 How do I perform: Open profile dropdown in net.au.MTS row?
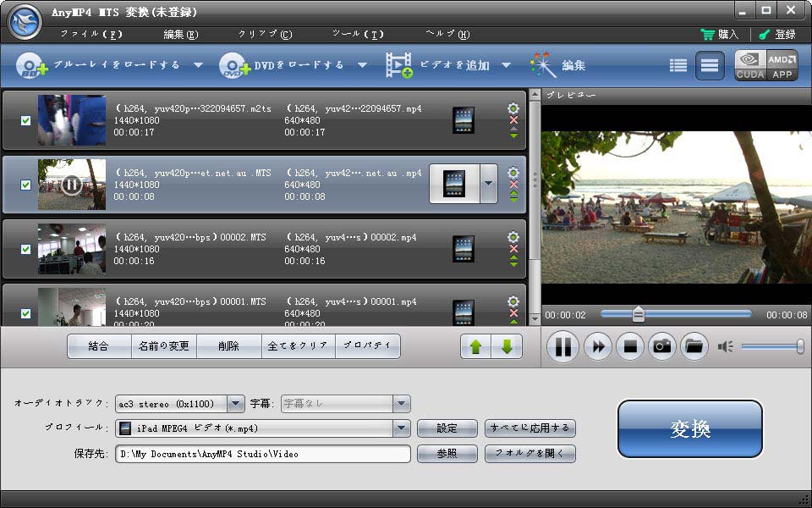[x=488, y=184]
